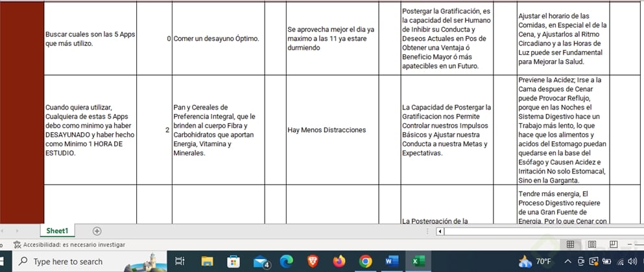Switch to Page Layout view
This screenshot has height=272, width=644.
click(x=592, y=245)
